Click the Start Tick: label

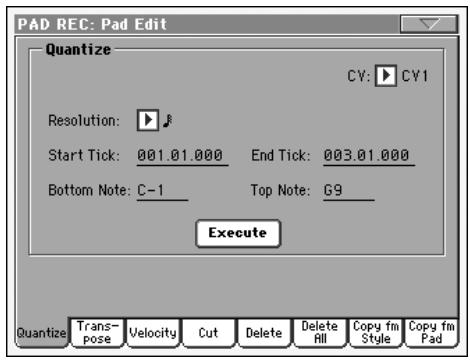tap(84, 155)
